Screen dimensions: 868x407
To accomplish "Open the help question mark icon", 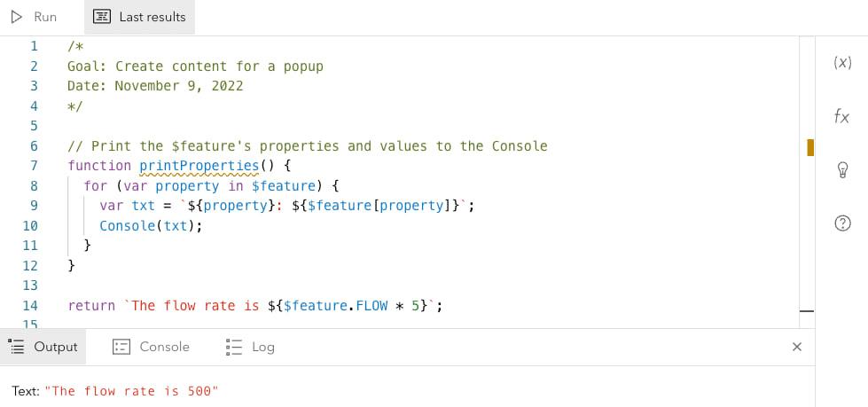I will (842, 224).
